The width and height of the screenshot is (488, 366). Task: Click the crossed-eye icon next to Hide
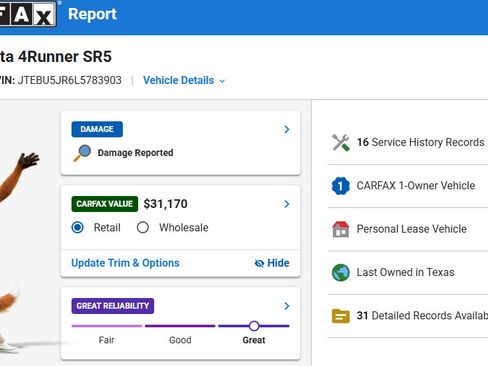(x=259, y=263)
